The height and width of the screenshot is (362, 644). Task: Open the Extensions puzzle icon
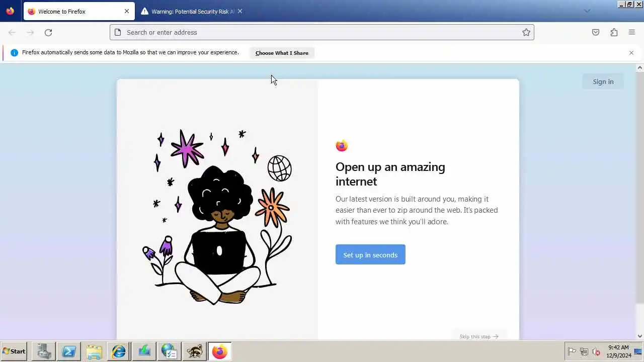614,32
